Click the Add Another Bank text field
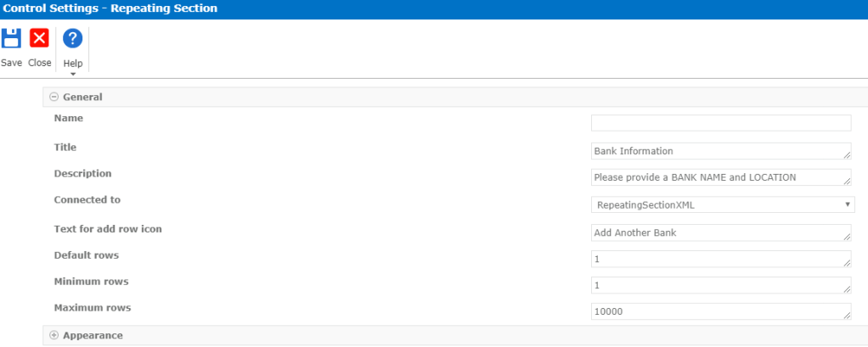This screenshot has height=347, width=868. [x=718, y=232]
